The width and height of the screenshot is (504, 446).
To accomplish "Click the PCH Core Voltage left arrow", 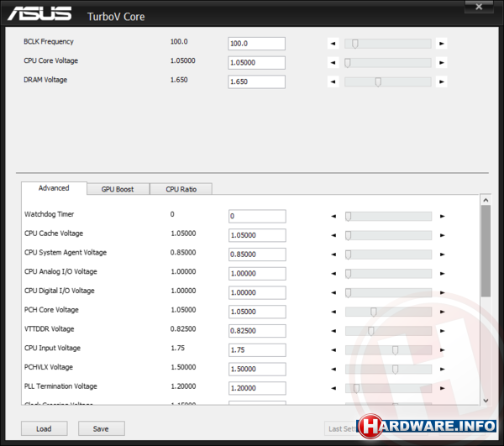I will 333,312.
